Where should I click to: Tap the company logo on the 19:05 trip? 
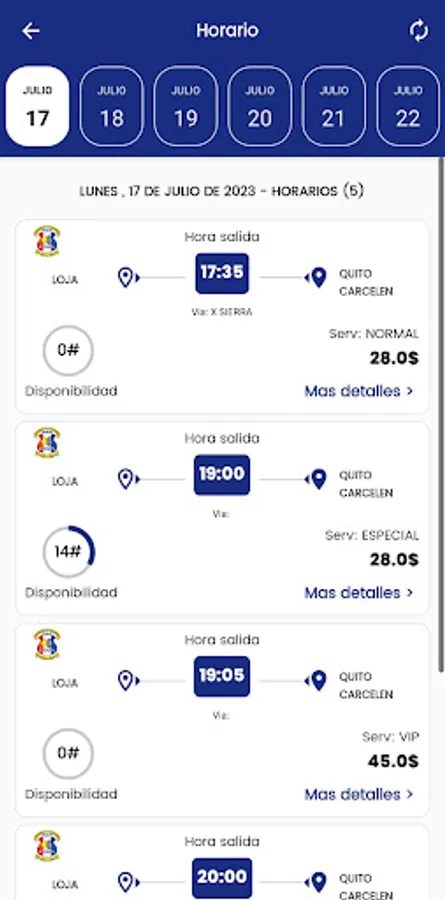point(47,644)
